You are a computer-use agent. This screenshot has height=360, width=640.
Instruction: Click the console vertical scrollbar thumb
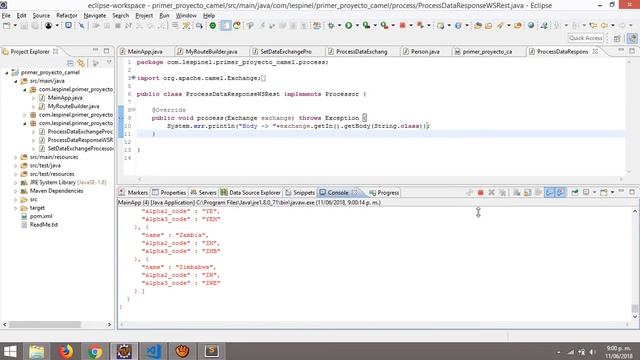(635, 308)
